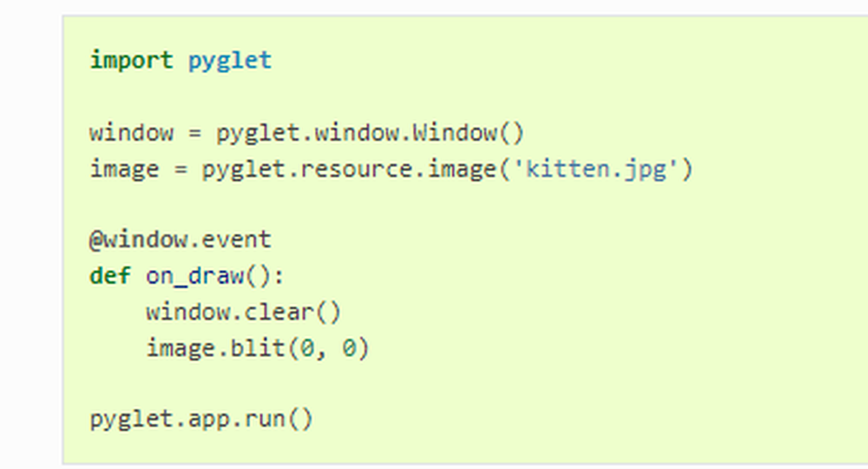Click the 'on_draw' function name
This screenshot has width=868, height=469.
(194, 276)
